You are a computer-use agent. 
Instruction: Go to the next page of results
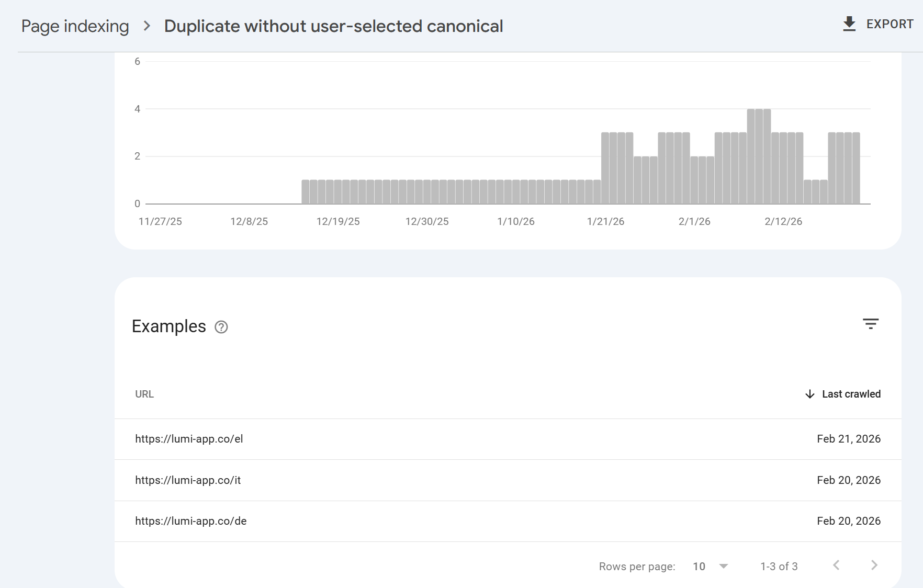click(874, 565)
